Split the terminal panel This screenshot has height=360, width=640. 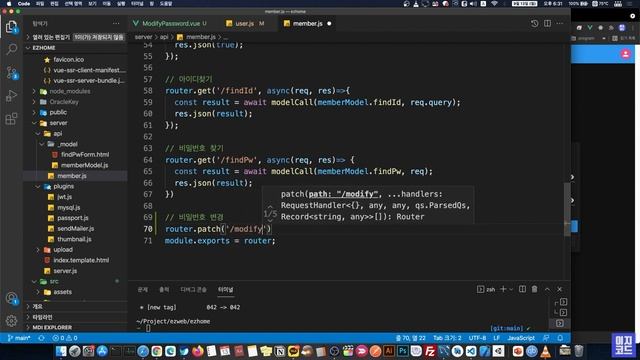[522, 289]
